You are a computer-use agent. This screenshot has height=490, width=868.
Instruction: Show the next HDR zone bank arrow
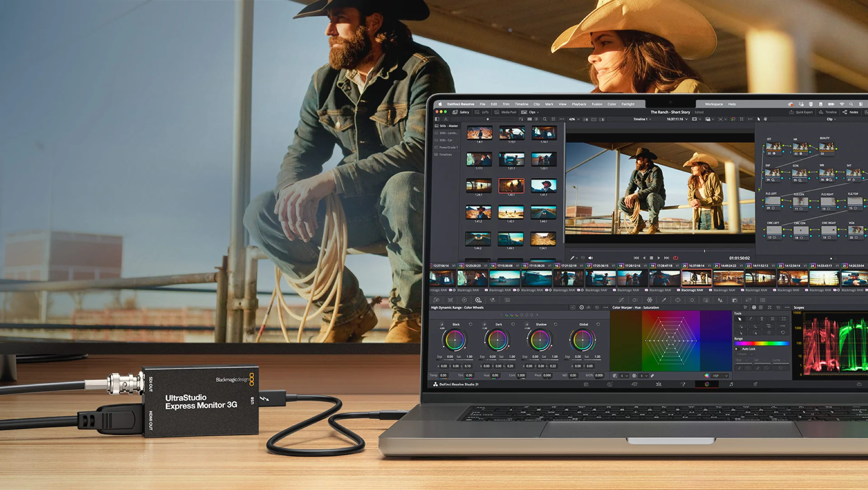(x=537, y=315)
